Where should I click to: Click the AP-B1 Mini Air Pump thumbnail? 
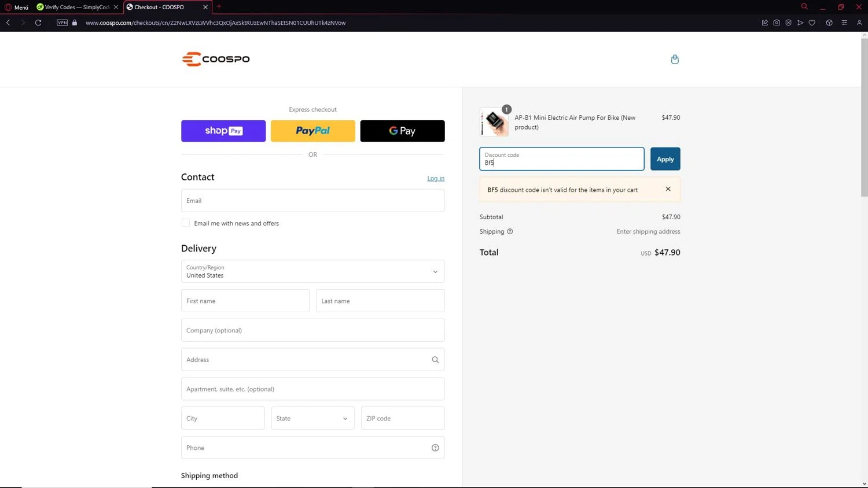point(494,122)
